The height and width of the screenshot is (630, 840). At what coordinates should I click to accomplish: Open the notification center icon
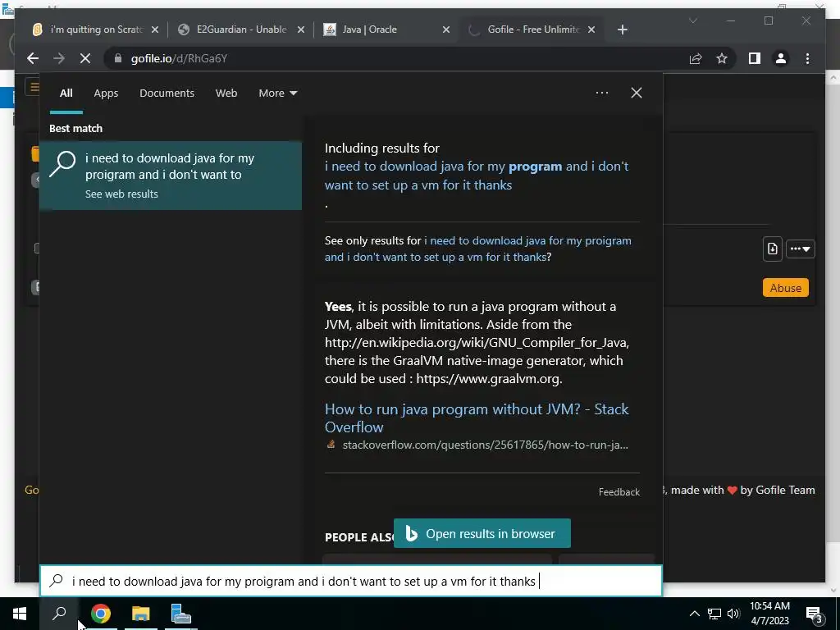[x=815, y=614]
